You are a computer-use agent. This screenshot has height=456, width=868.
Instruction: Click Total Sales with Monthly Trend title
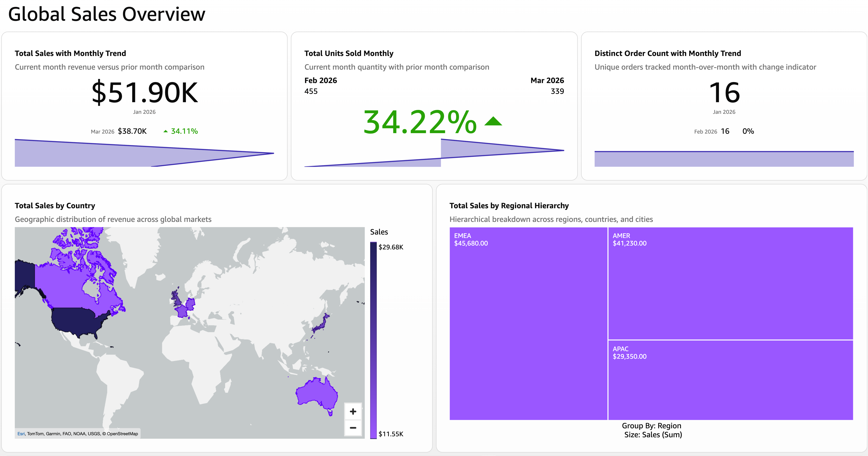[x=70, y=53]
